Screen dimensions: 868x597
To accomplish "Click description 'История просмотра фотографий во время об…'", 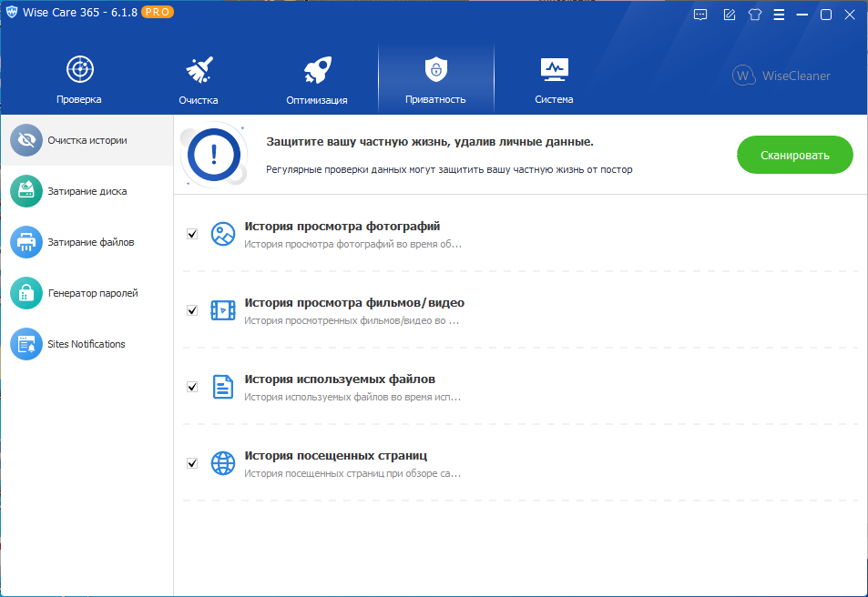I will coord(352,244).
